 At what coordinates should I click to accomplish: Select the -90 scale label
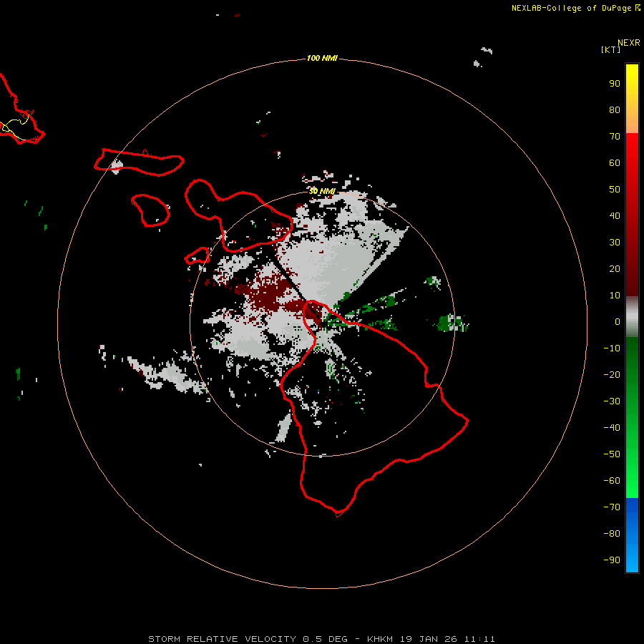coord(612,560)
